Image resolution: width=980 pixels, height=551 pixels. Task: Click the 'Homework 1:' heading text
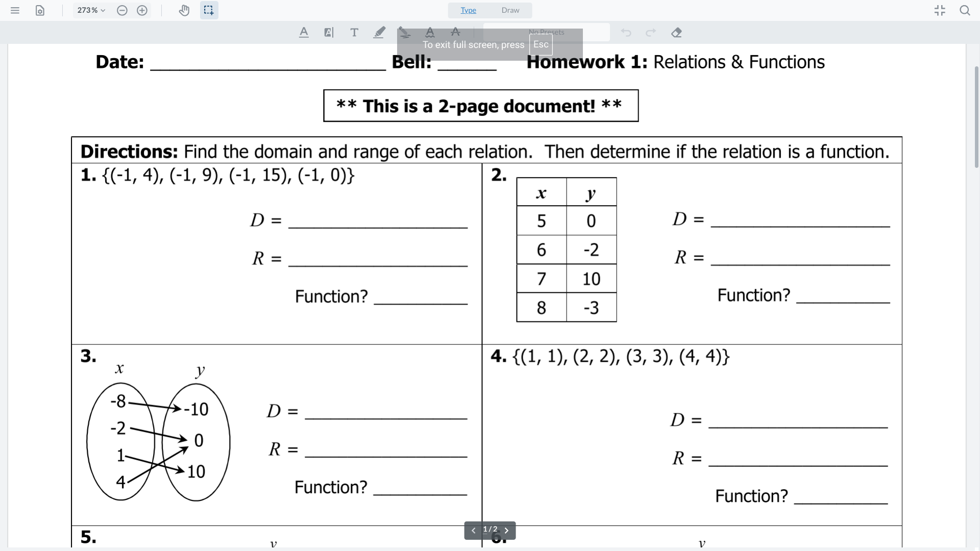[587, 62]
